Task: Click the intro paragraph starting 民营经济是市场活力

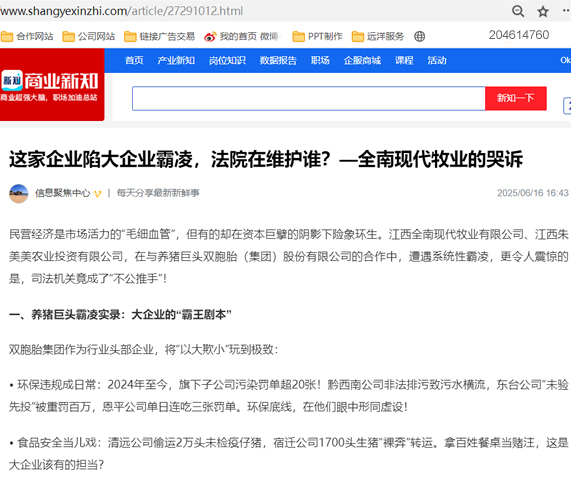Action: click(289, 256)
